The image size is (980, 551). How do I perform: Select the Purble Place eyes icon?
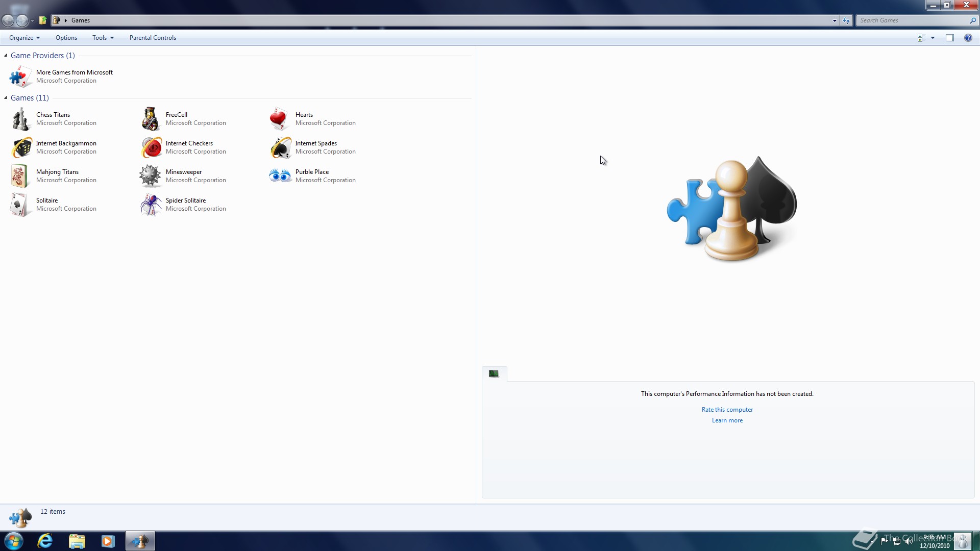tap(280, 176)
